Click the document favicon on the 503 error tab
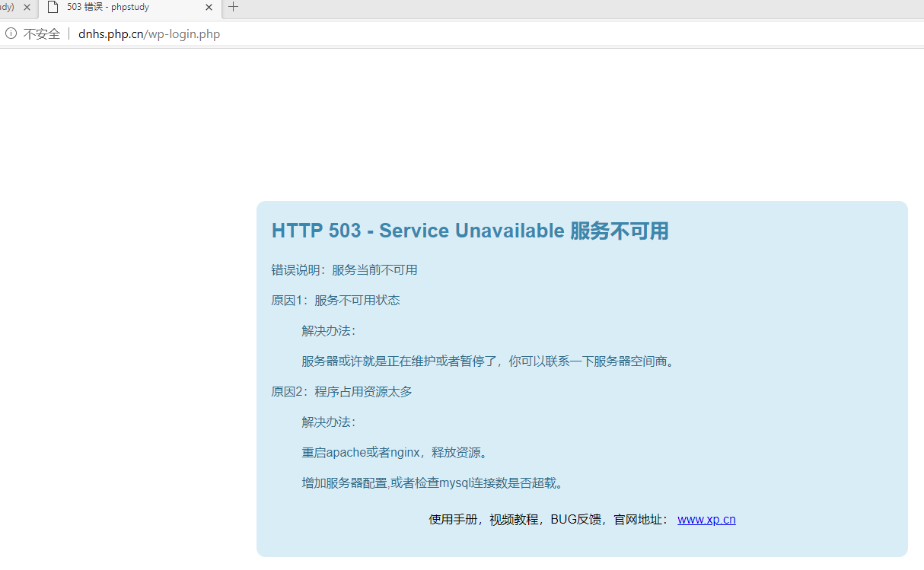Screen dimensions: 924x570 tap(51, 7)
